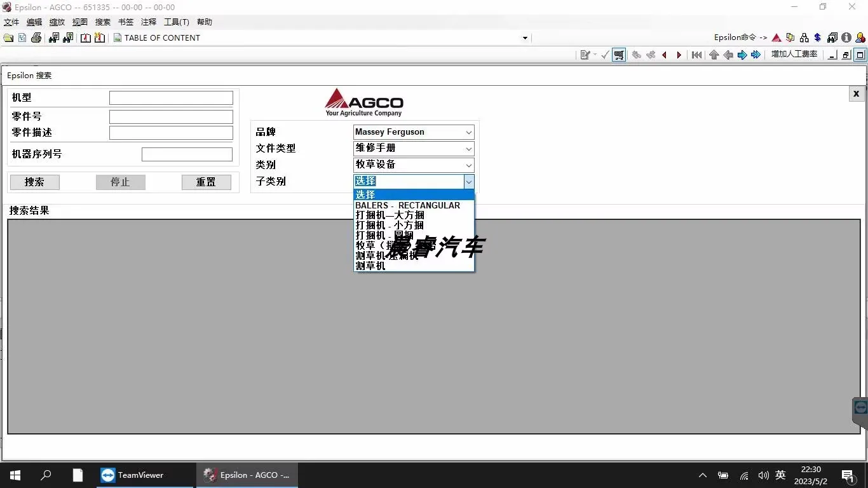Image resolution: width=868 pixels, height=488 pixels.
Task: Open the Windows notification center
Action: [x=847, y=475]
